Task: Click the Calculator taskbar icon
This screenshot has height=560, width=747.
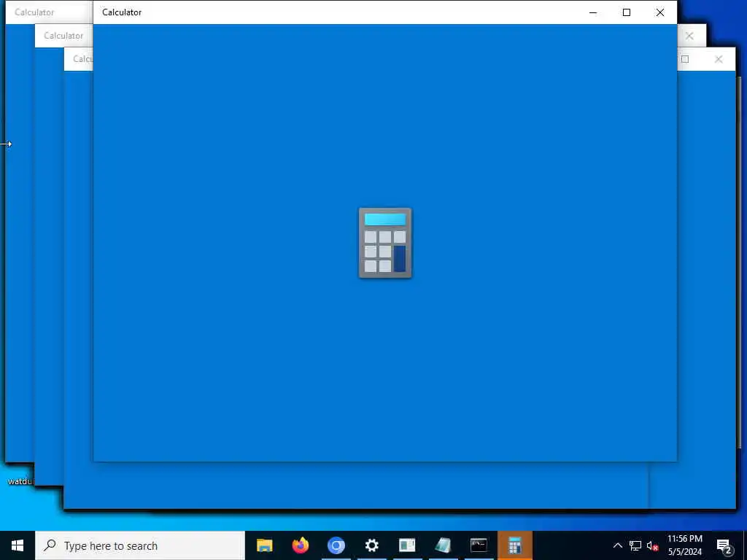Action: [514, 545]
